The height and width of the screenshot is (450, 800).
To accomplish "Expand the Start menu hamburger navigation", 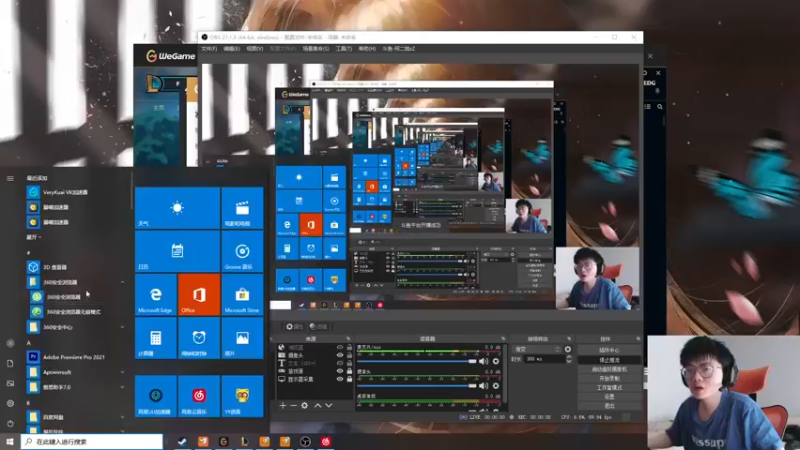I will pos(10,178).
